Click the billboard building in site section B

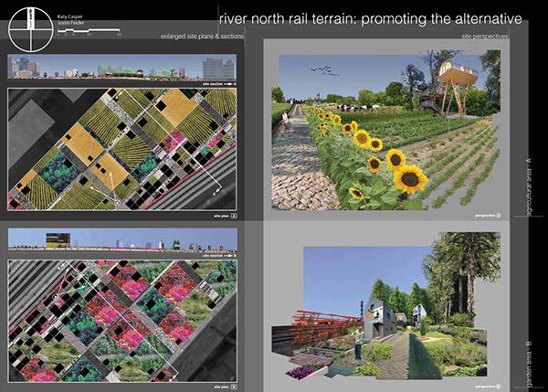tap(58, 240)
